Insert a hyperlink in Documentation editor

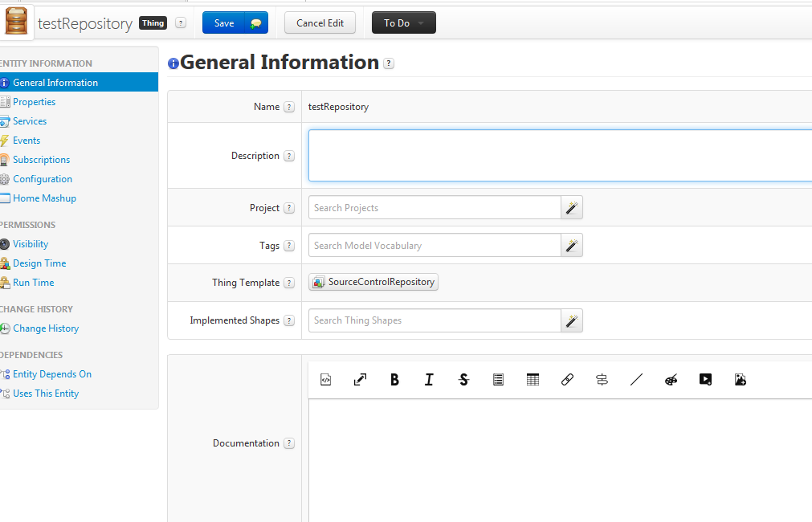coord(567,380)
